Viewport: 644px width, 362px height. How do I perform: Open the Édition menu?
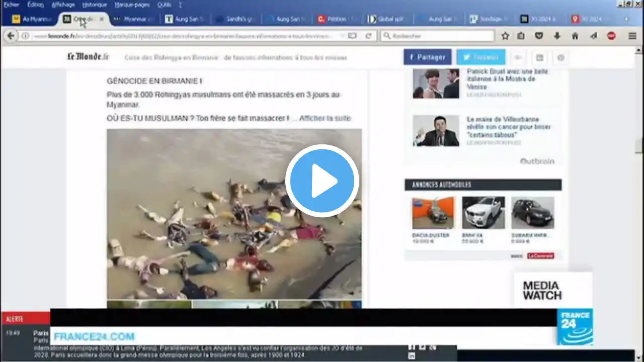tap(35, 5)
